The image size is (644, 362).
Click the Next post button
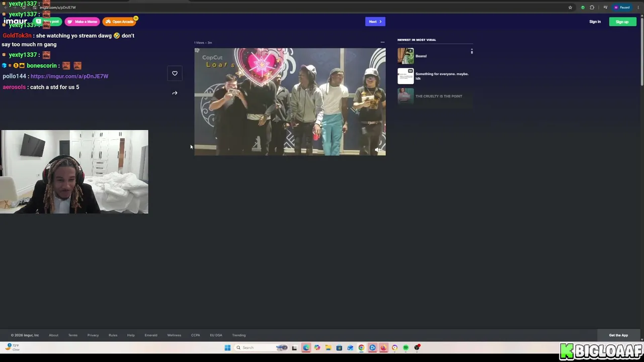coord(375,22)
